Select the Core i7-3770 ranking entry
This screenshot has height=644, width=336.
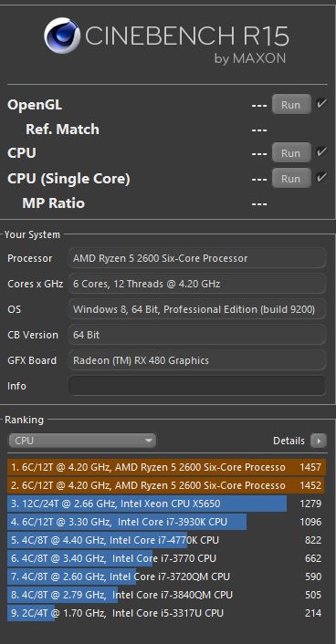tap(166, 558)
